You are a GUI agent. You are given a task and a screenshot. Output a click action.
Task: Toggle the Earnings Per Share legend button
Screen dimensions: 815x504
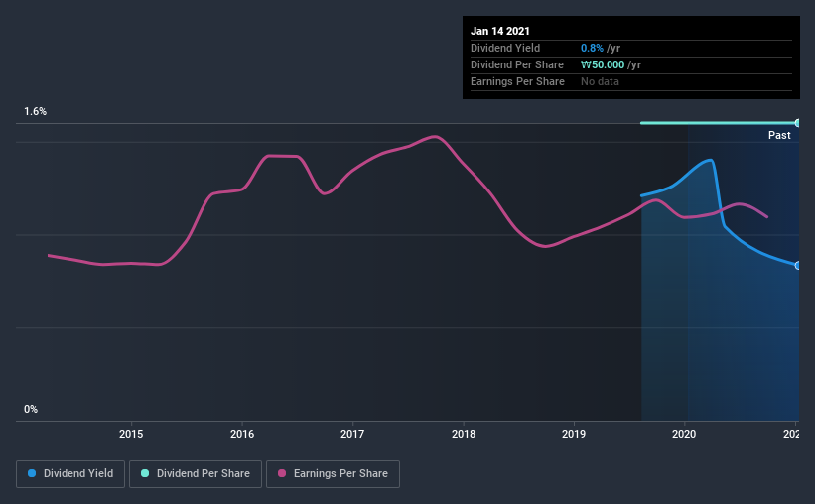(333, 474)
